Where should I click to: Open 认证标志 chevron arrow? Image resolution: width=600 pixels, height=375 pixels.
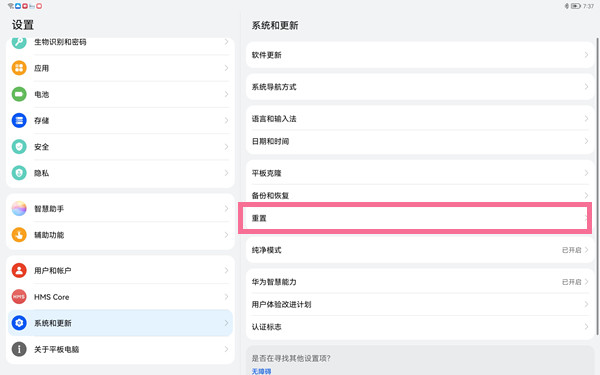click(x=586, y=327)
